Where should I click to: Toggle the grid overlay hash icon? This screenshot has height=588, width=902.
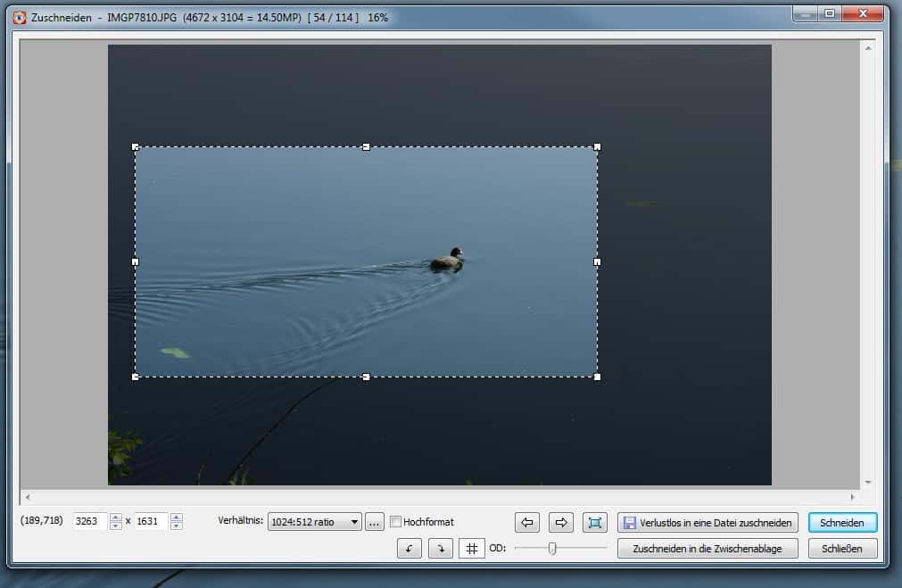click(472, 549)
